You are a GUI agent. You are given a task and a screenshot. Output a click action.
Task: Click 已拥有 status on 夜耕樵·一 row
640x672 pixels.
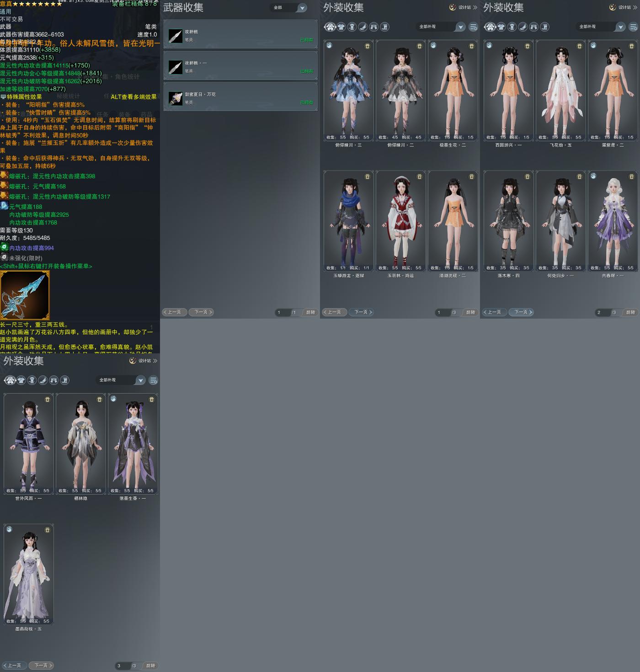(x=307, y=71)
